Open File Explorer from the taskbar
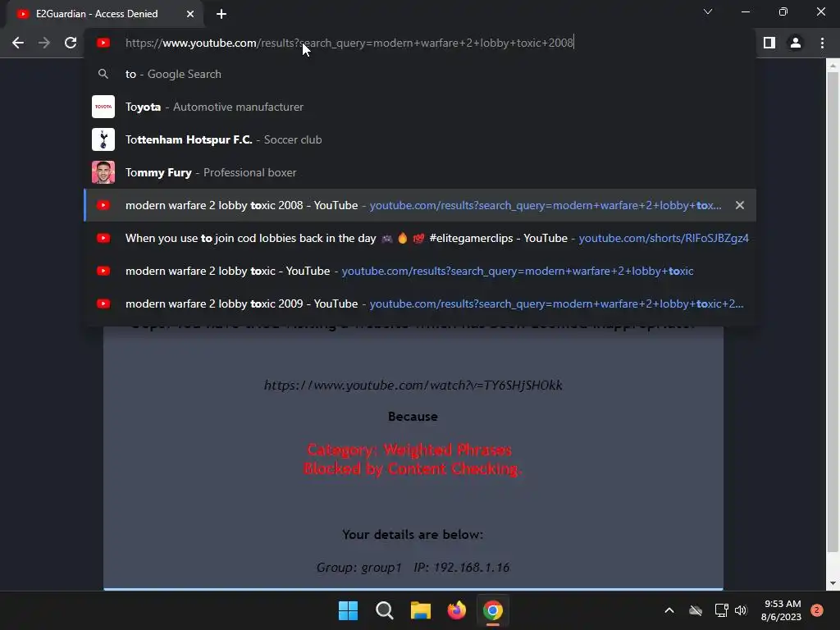 421,610
